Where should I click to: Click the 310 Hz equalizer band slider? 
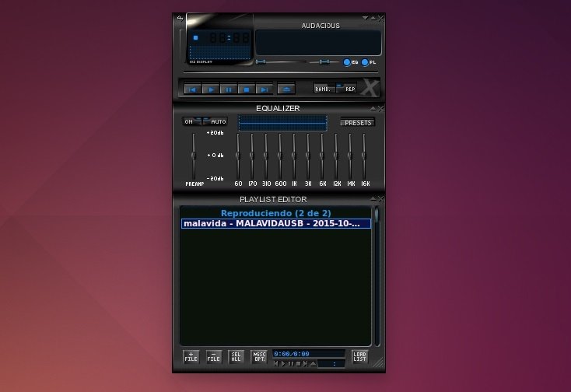266,156
